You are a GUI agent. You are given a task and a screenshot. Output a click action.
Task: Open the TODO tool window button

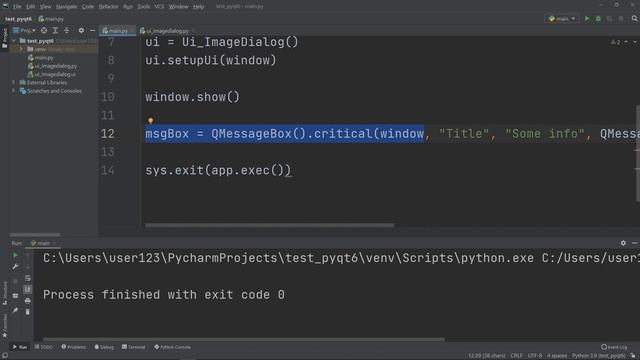coord(44,347)
